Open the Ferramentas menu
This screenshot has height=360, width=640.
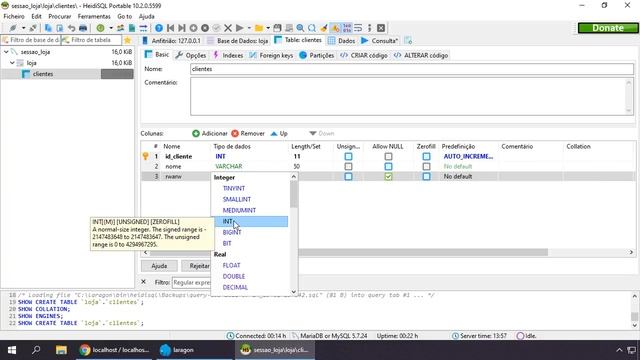click(94, 16)
